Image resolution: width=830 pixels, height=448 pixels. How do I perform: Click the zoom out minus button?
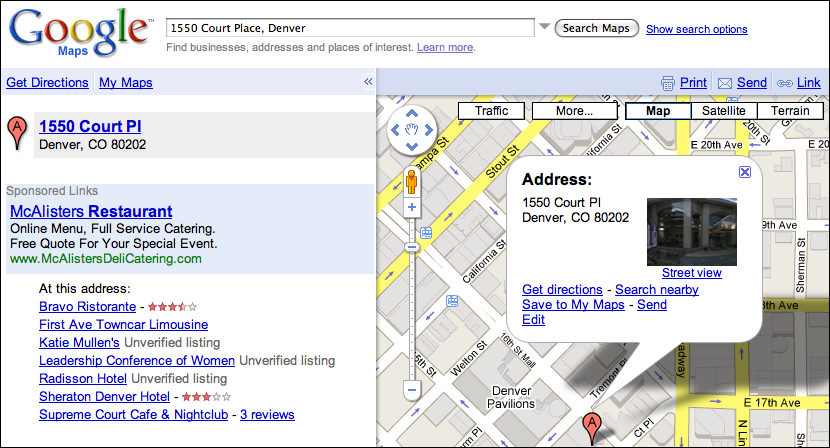coord(411,388)
